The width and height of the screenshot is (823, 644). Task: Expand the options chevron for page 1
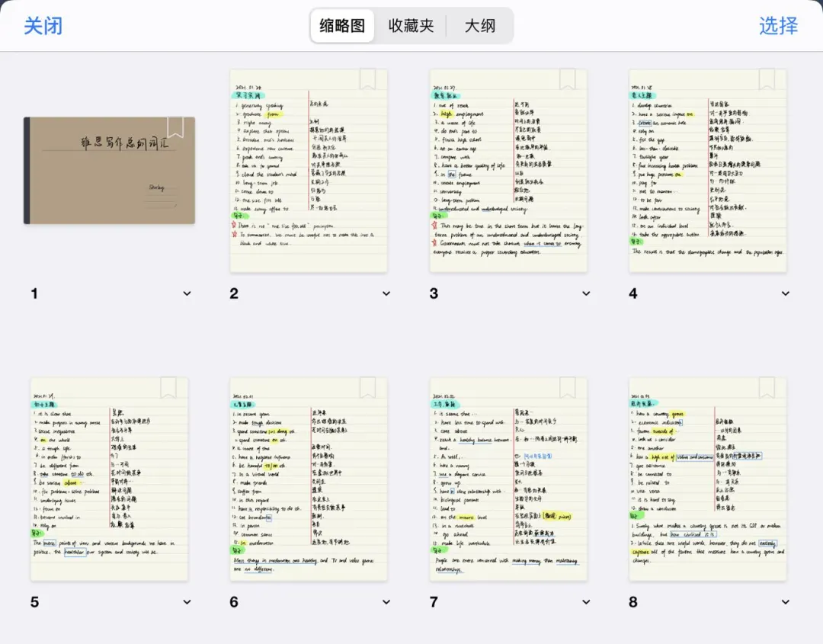[x=187, y=293]
